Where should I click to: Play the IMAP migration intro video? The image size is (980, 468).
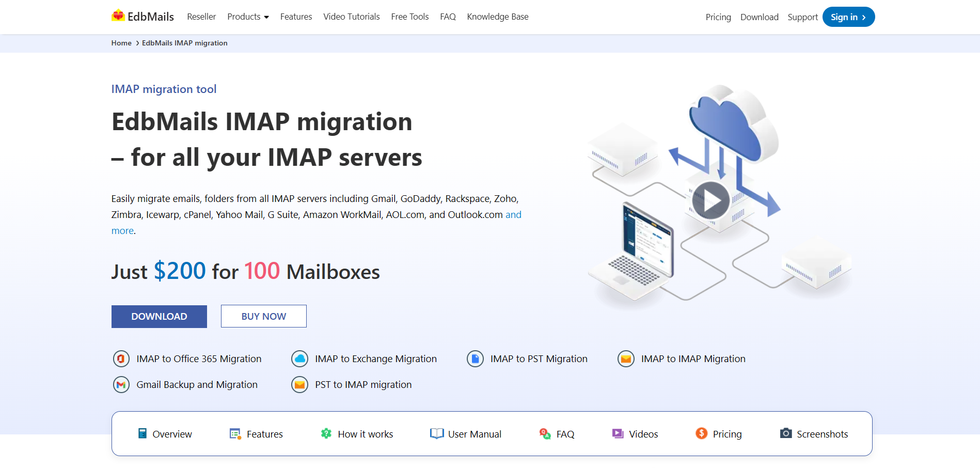(x=710, y=200)
